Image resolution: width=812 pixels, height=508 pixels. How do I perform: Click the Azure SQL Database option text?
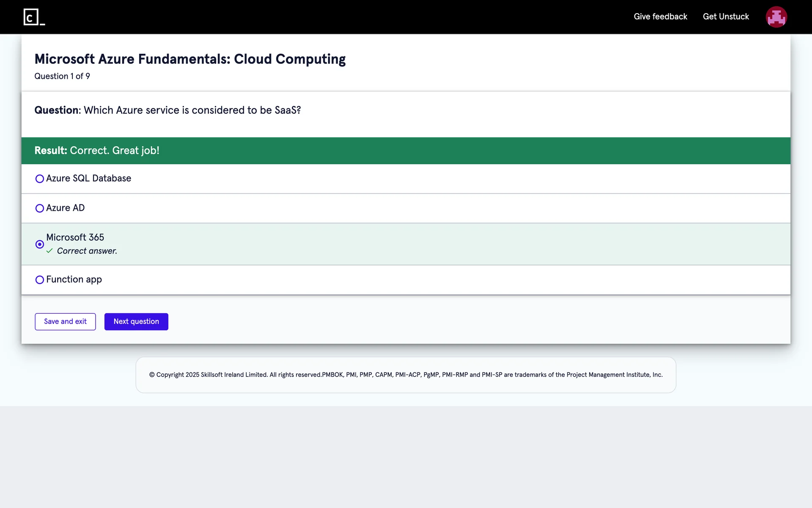[88, 178]
